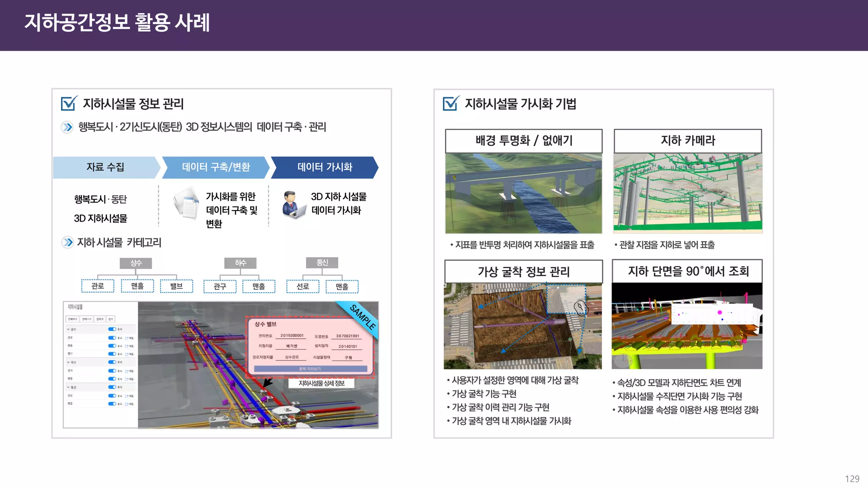Toggle visibility switch for 하수 관거

(x=112, y=371)
